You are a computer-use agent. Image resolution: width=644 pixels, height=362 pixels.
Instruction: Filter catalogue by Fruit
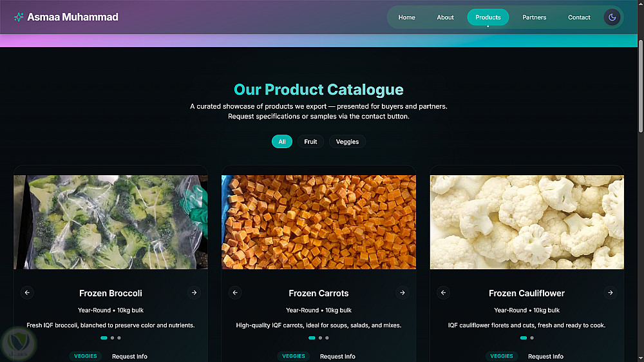(310, 141)
